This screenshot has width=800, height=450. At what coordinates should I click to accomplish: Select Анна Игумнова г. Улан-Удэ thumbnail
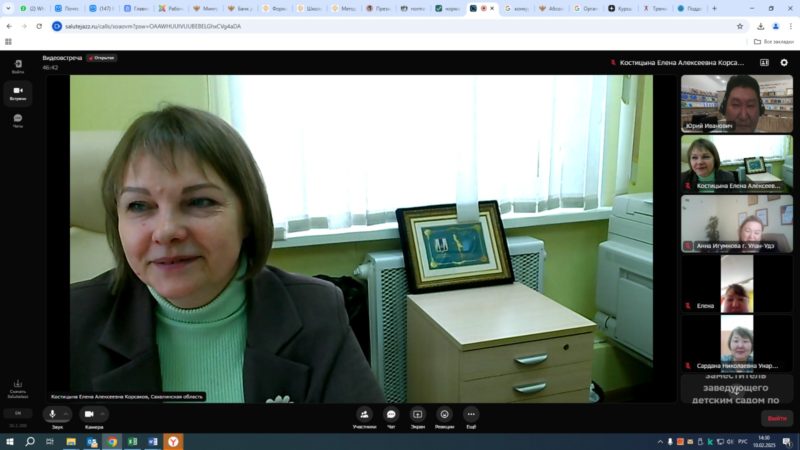click(x=737, y=223)
